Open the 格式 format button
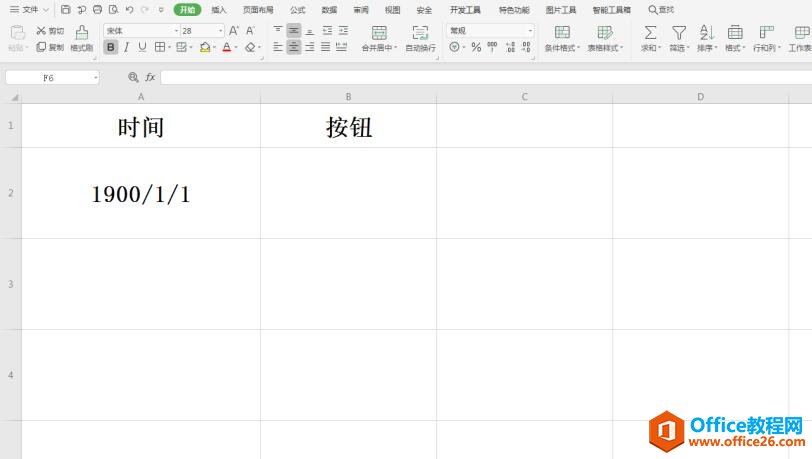Screen dimensions: 812x459 [x=735, y=38]
